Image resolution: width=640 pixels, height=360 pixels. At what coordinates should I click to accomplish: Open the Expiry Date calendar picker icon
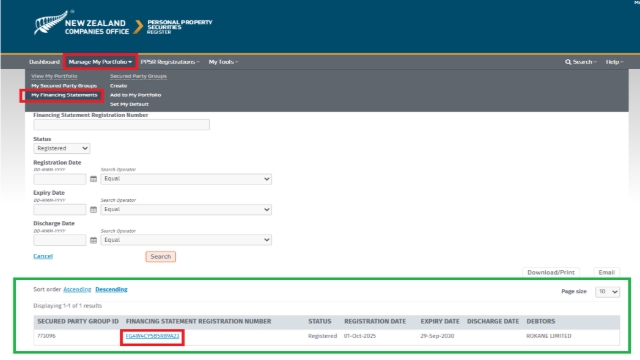tap(93, 210)
